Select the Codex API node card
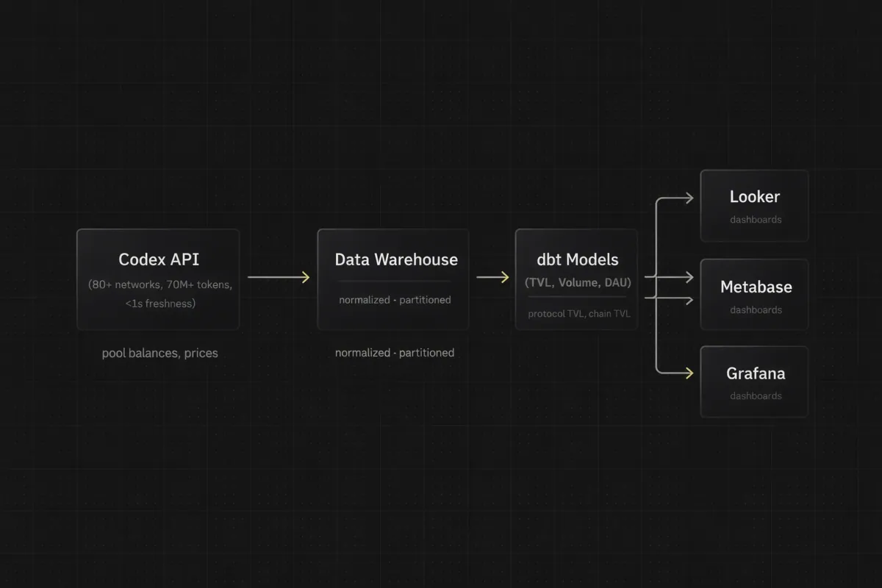Viewport: 882px width, 588px height. 158,279
